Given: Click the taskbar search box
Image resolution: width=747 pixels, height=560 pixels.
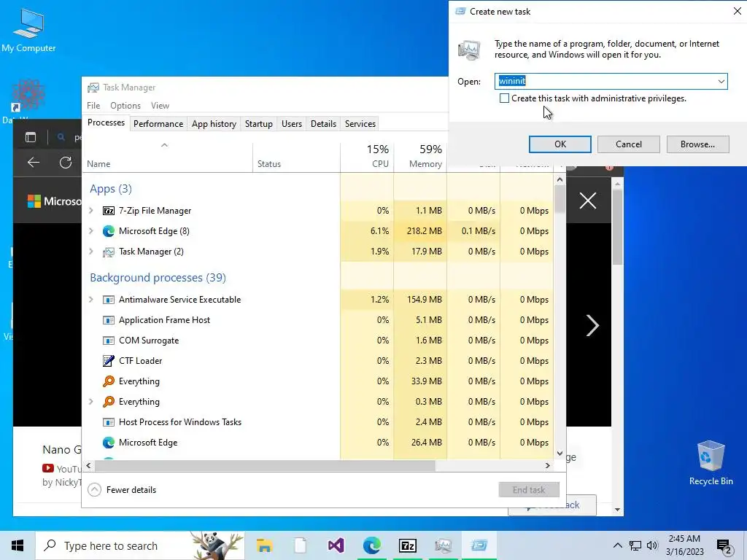Looking at the screenshot, I should coord(141,545).
